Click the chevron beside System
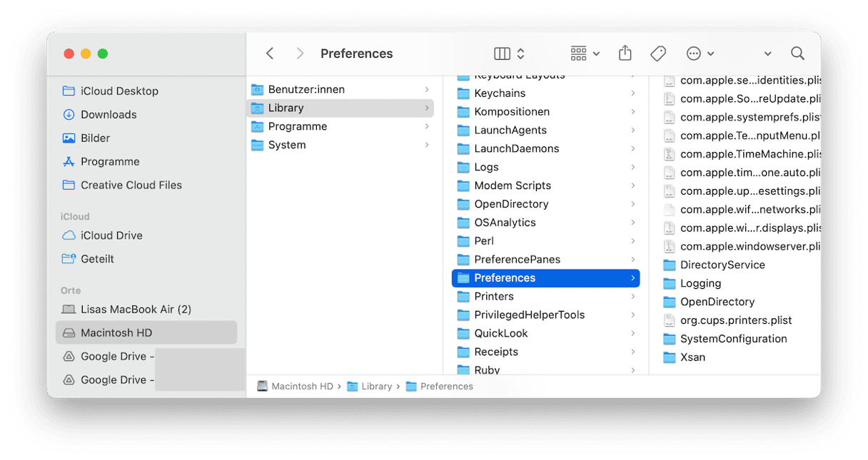Screen dimensions: 868x460 point(427,145)
